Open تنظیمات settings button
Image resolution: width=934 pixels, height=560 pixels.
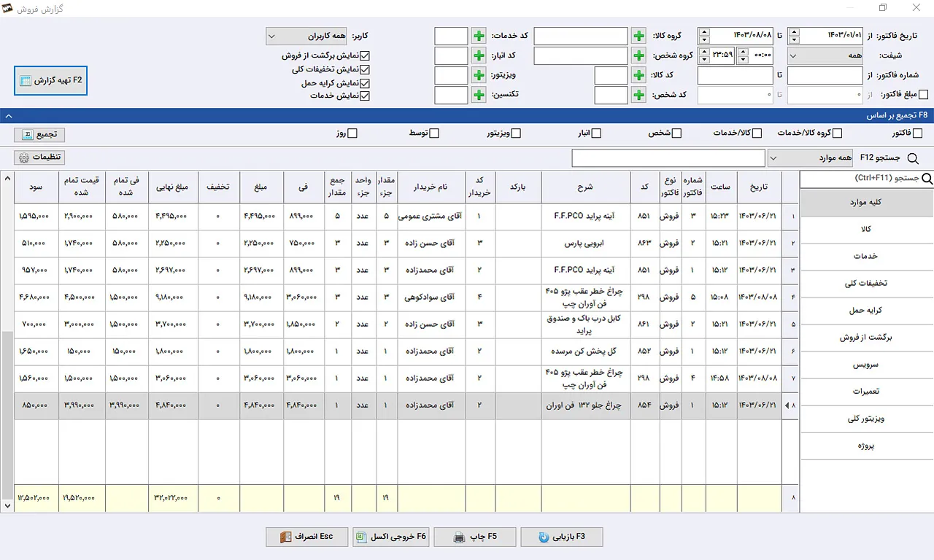(x=39, y=157)
